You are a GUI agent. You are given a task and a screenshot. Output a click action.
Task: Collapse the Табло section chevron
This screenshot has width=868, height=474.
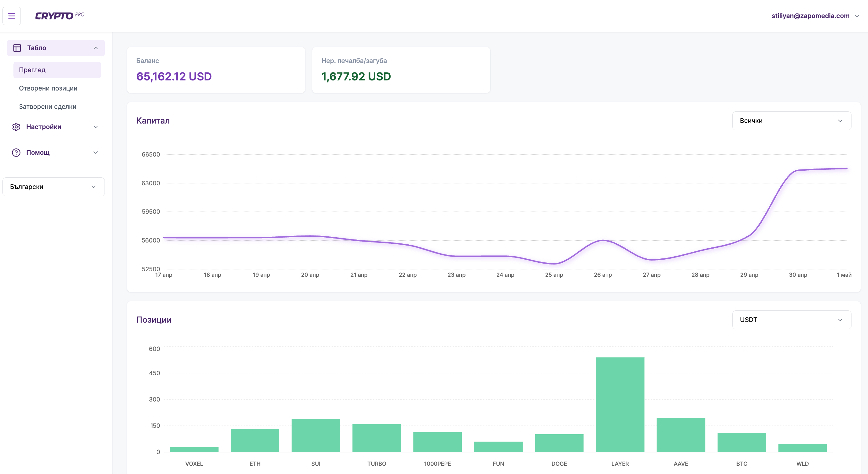click(x=96, y=48)
